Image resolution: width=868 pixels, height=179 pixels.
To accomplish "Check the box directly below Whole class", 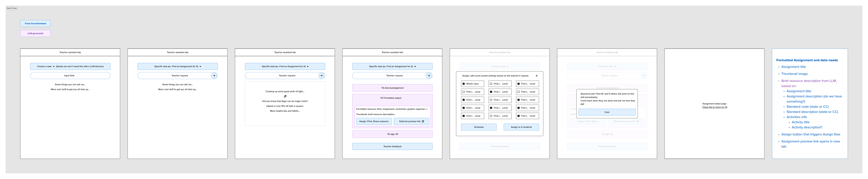I will (x=464, y=92).
